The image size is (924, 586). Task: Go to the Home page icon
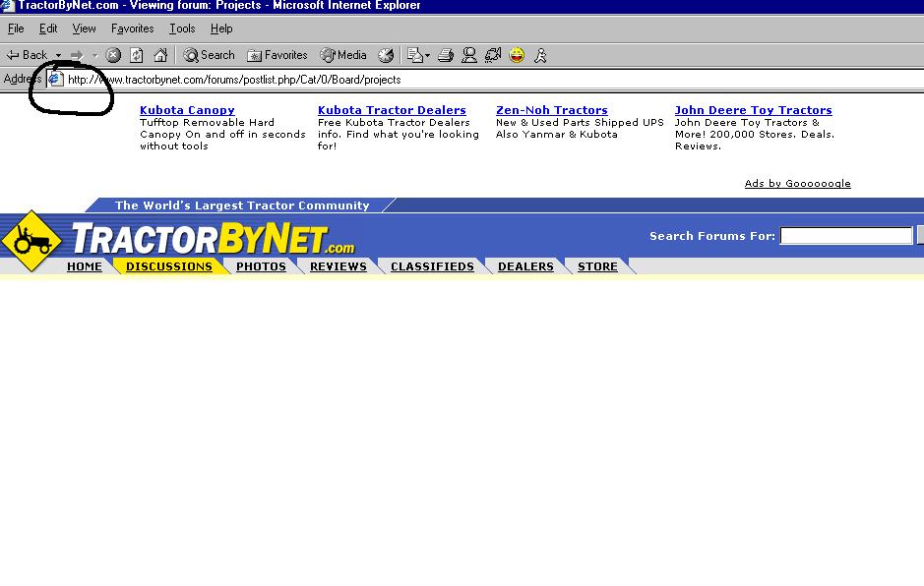[160, 55]
